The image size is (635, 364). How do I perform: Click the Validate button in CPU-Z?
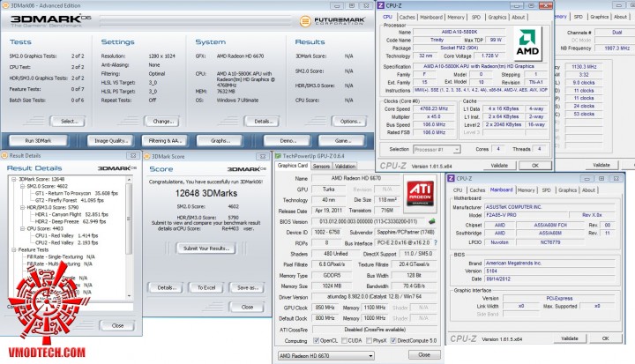tap(498, 165)
